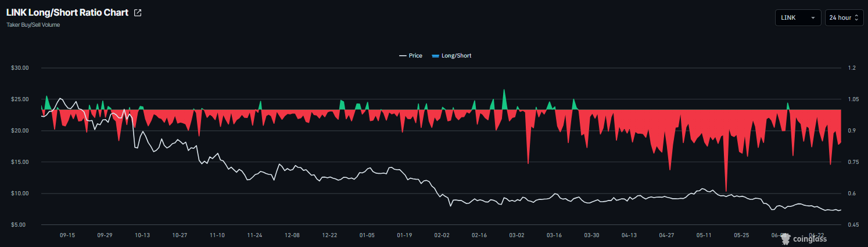Toggle the Long/Short legend series

pyautogui.click(x=451, y=56)
